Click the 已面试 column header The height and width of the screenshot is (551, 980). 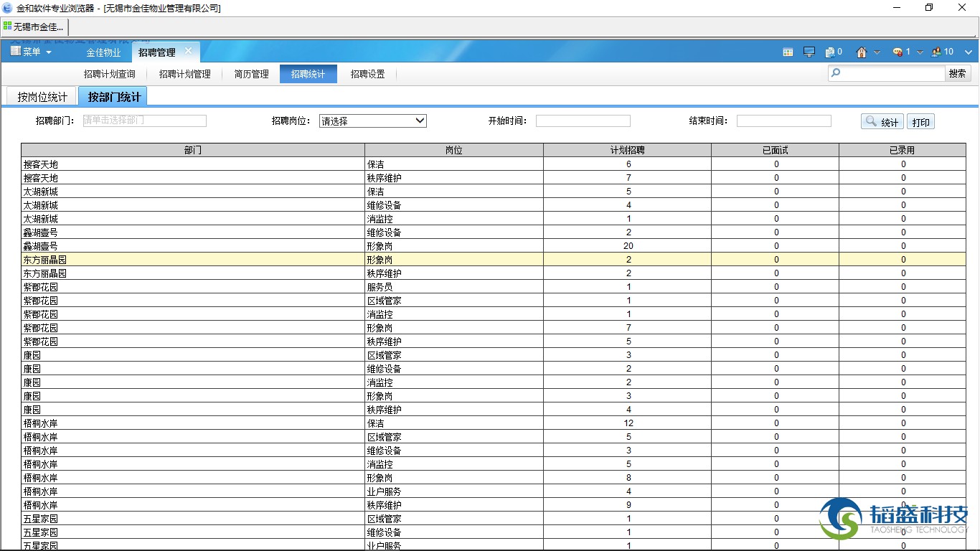tap(775, 150)
